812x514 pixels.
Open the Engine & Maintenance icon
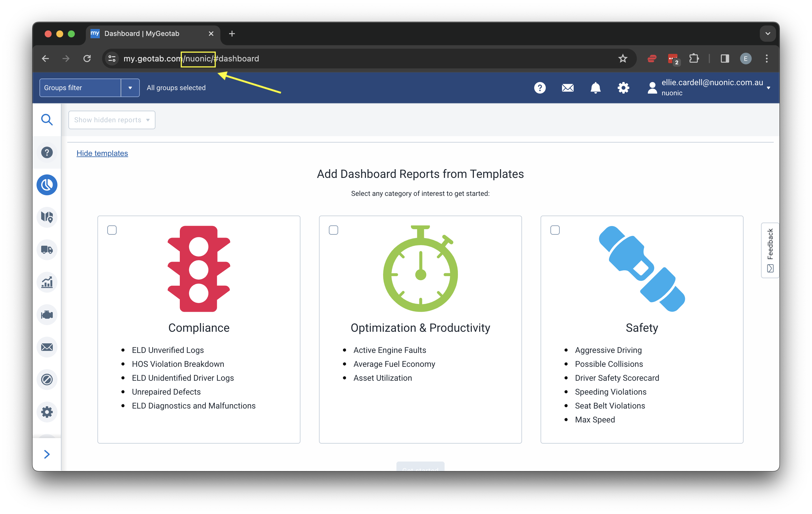(47, 315)
